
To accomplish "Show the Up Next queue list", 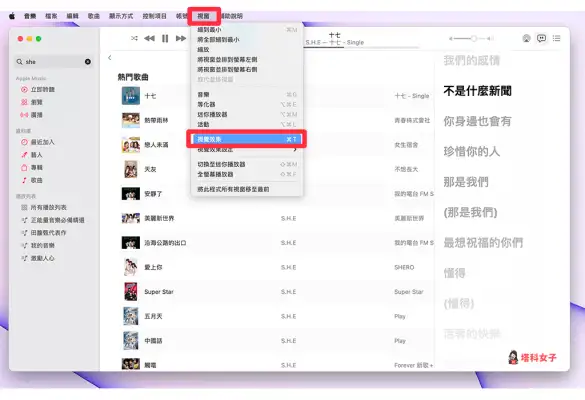I will pyautogui.click(x=557, y=38).
